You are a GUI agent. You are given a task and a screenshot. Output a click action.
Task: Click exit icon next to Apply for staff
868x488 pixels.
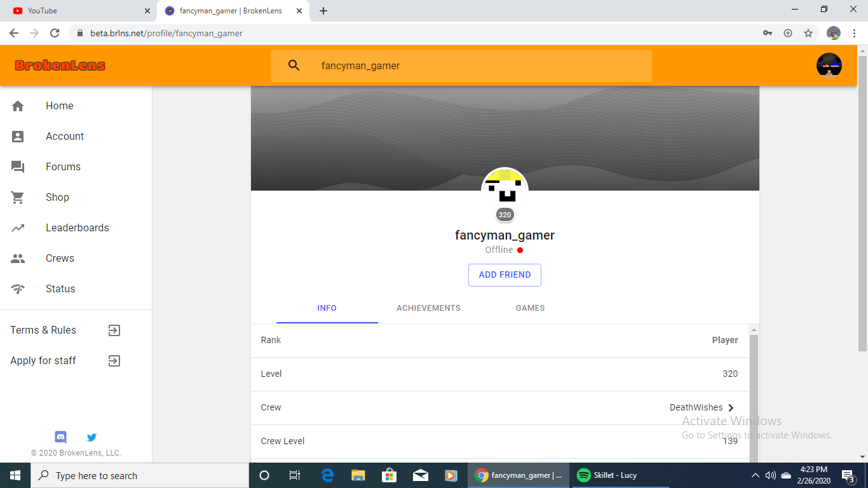(114, 361)
